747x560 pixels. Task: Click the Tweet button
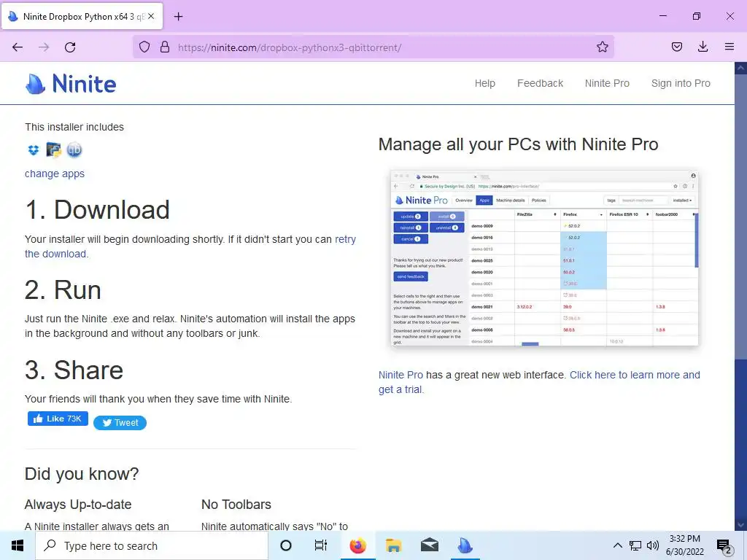coord(120,423)
